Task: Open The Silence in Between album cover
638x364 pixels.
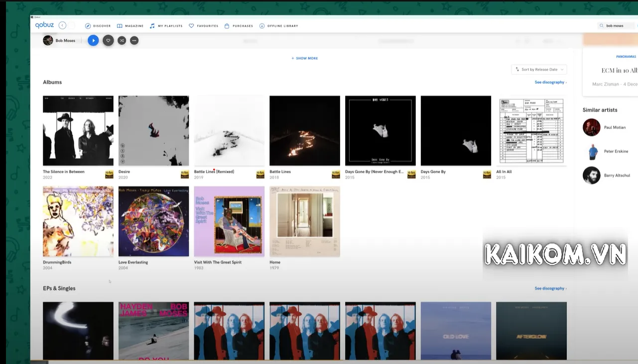Action: click(78, 130)
